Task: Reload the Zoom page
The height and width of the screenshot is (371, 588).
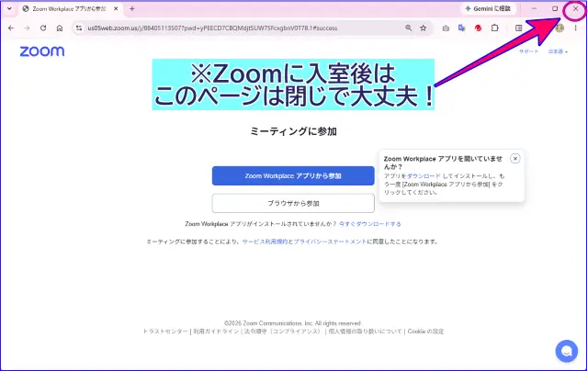Action: pyautogui.click(x=43, y=28)
